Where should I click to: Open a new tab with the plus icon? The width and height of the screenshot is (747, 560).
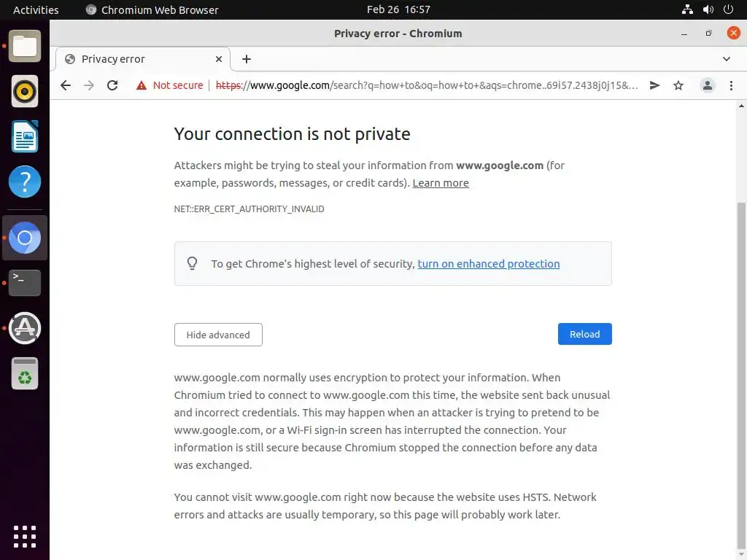click(247, 59)
